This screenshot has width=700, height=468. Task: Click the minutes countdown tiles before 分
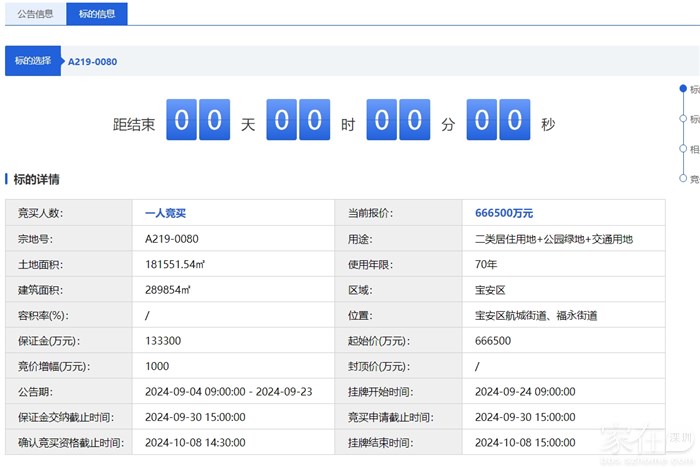click(399, 121)
